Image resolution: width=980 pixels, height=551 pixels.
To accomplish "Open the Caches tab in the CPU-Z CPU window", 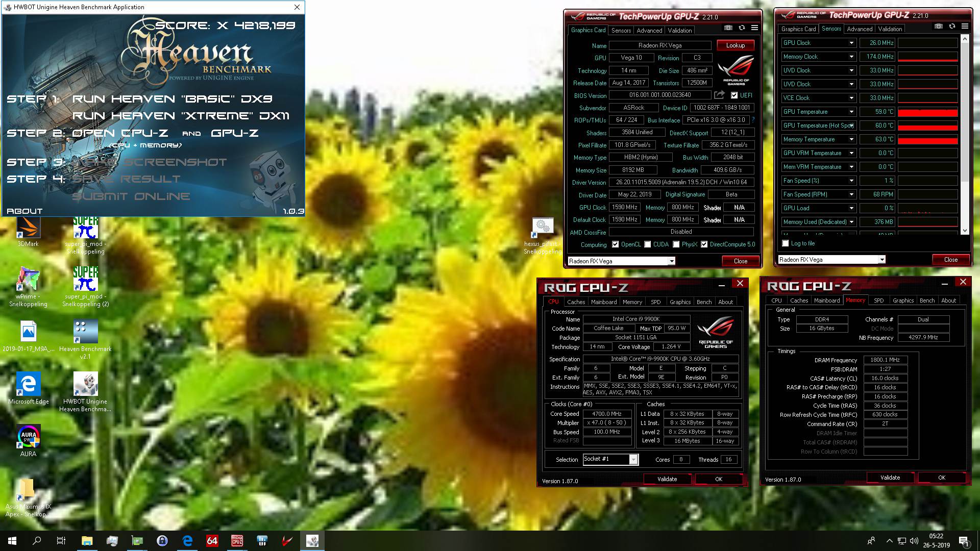I will (576, 302).
